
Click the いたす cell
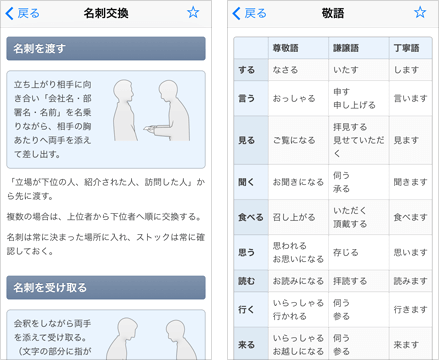click(x=359, y=70)
